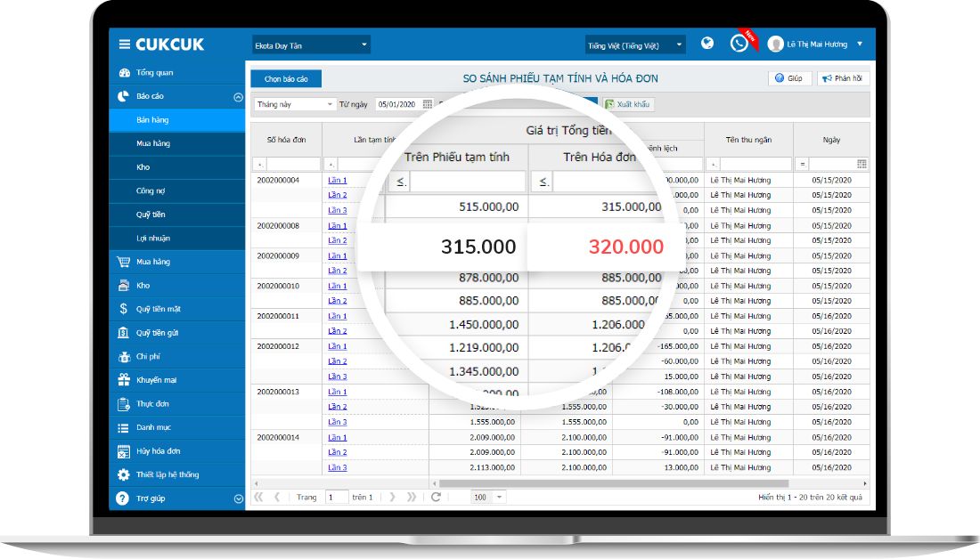Image resolution: width=980 pixels, height=559 pixels.
Task: Open the hamburger menu beside CUKCUK logo
Action: coord(125,45)
